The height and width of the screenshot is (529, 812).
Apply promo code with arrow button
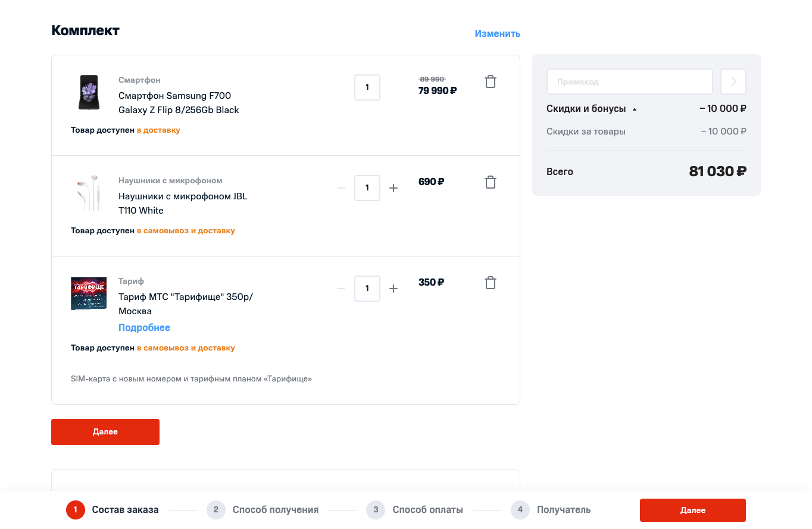coord(733,82)
